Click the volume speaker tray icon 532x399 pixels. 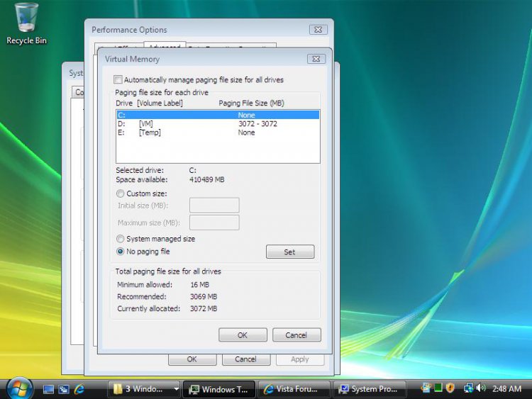tap(480, 388)
